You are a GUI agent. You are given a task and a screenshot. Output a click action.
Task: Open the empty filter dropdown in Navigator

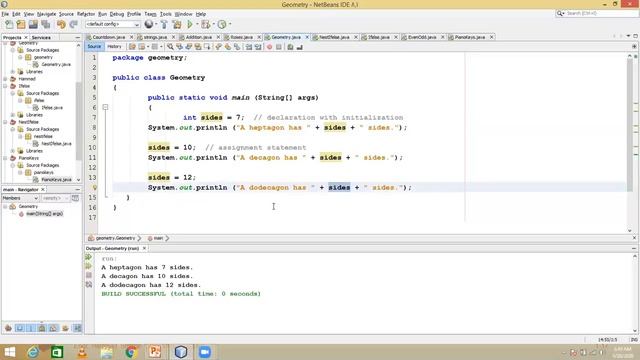[55, 198]
